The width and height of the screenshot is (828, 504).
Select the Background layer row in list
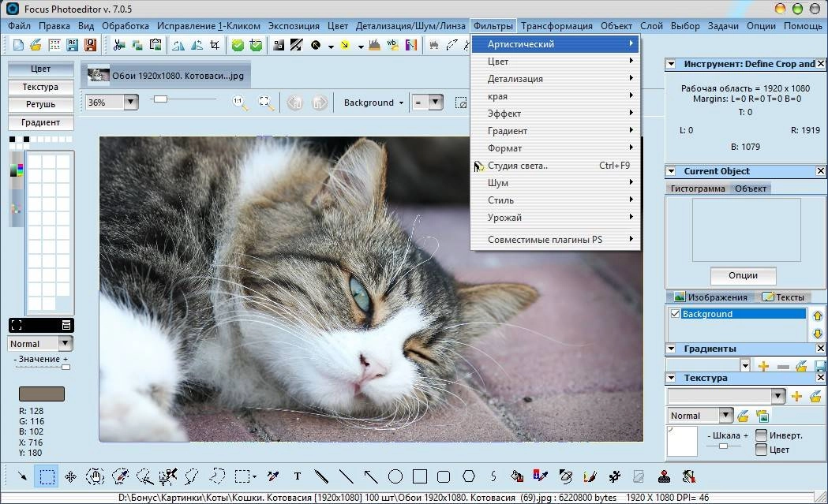[x=744, y=313]
